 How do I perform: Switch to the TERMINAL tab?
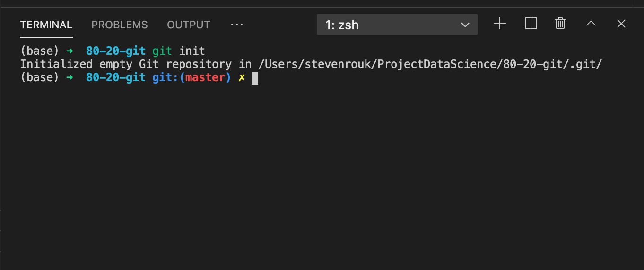point(46,25)
